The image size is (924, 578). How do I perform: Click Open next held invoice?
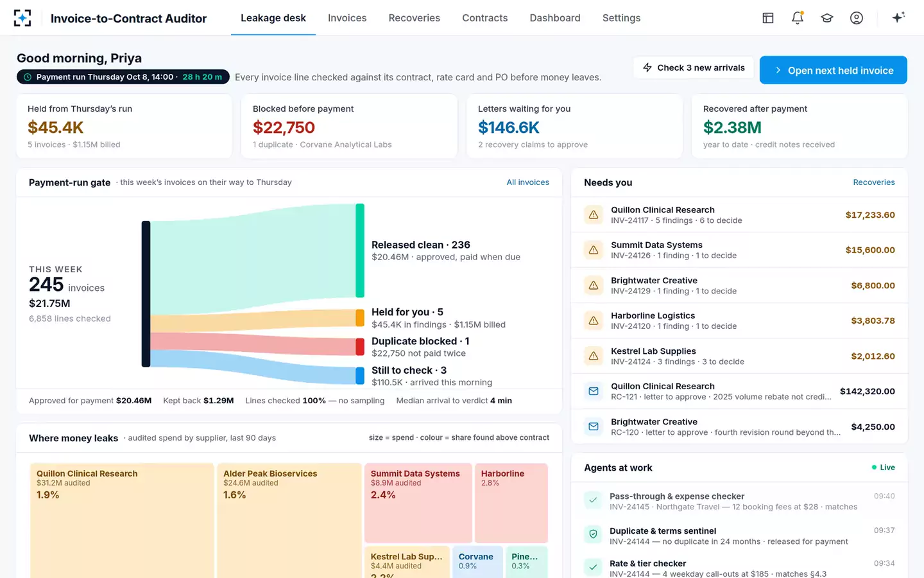pos(834,70)
